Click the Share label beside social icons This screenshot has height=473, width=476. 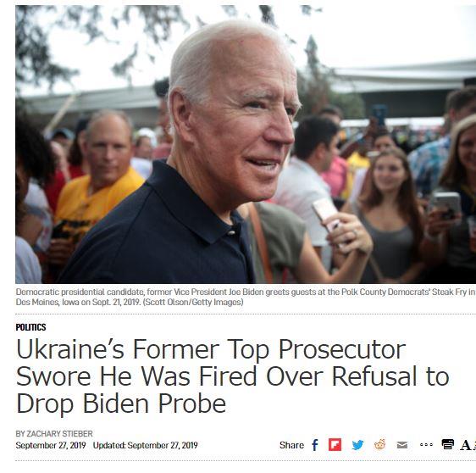[x=291, y=445]
